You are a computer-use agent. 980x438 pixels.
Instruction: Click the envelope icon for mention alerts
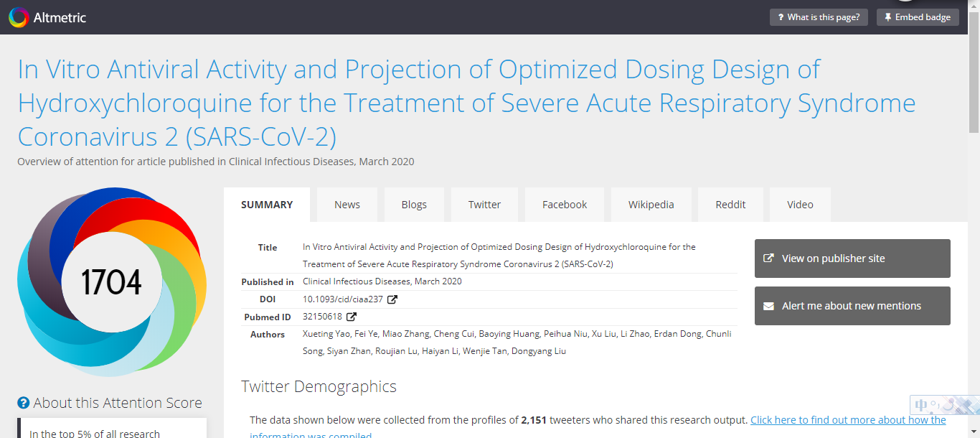(768, 306)
